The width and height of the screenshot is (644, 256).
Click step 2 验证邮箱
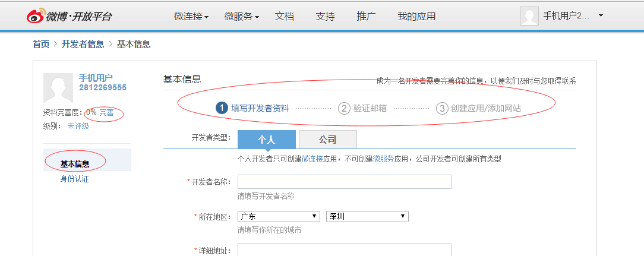click(x=362, y=109)
